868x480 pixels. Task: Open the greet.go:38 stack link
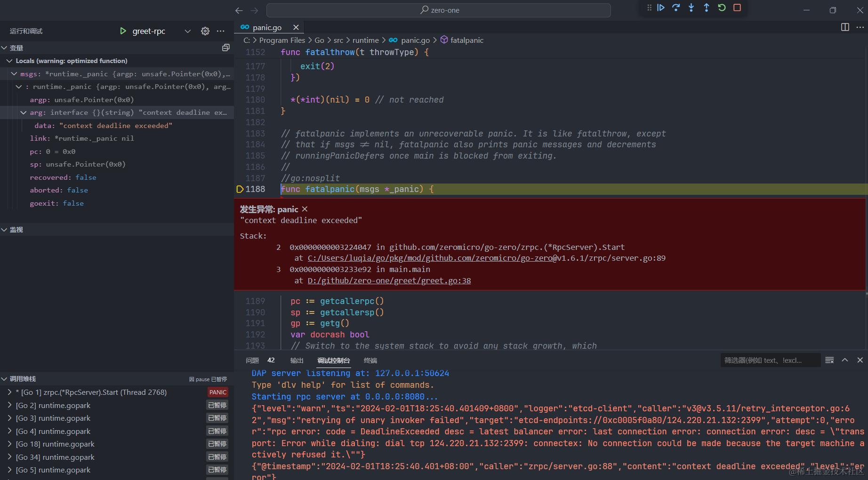(x=389, y=280)
